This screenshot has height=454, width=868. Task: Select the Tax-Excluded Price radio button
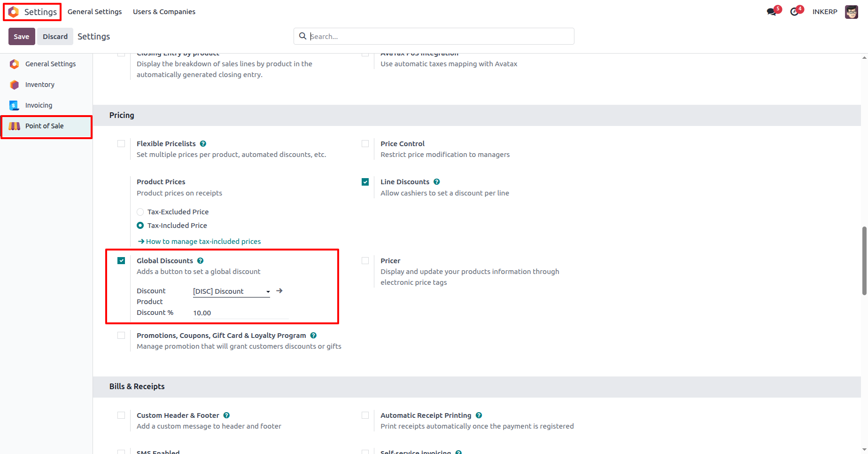pos(140,212)
